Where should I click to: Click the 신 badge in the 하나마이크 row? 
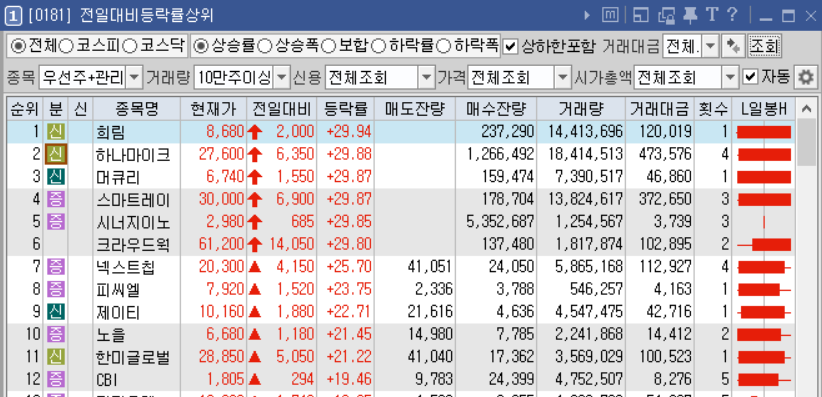[x=56, y=154]
